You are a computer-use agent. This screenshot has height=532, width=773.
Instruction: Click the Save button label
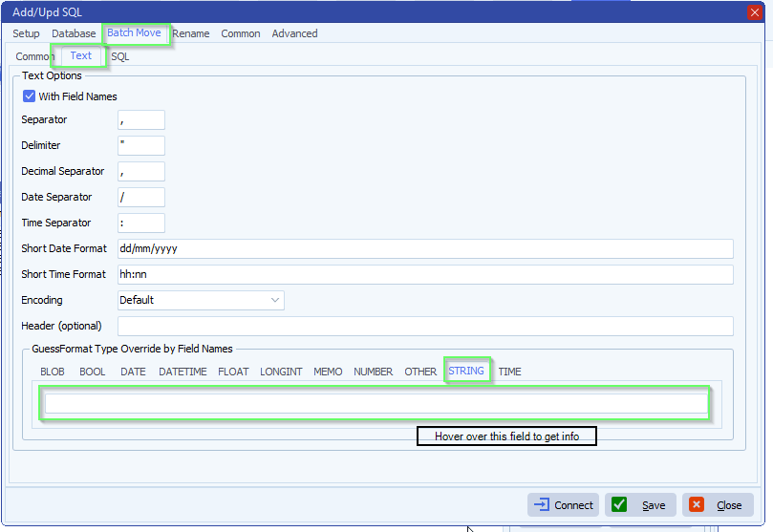tap(654, 505)
